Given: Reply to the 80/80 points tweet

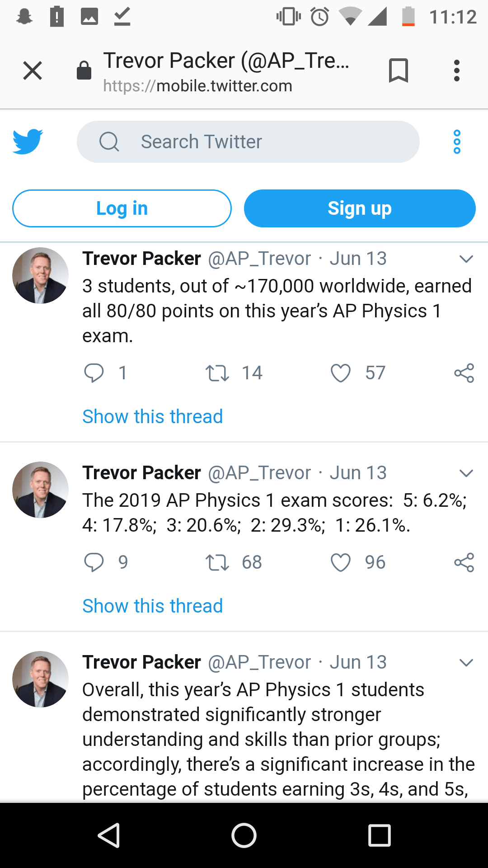Looking at the screenshot, I should [x=94, y=373].
